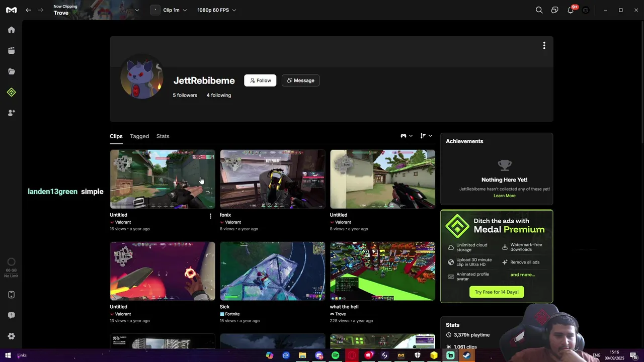644x362 pixels.
Task: Switch to the Tagged tab
Action: coord(139,136)
